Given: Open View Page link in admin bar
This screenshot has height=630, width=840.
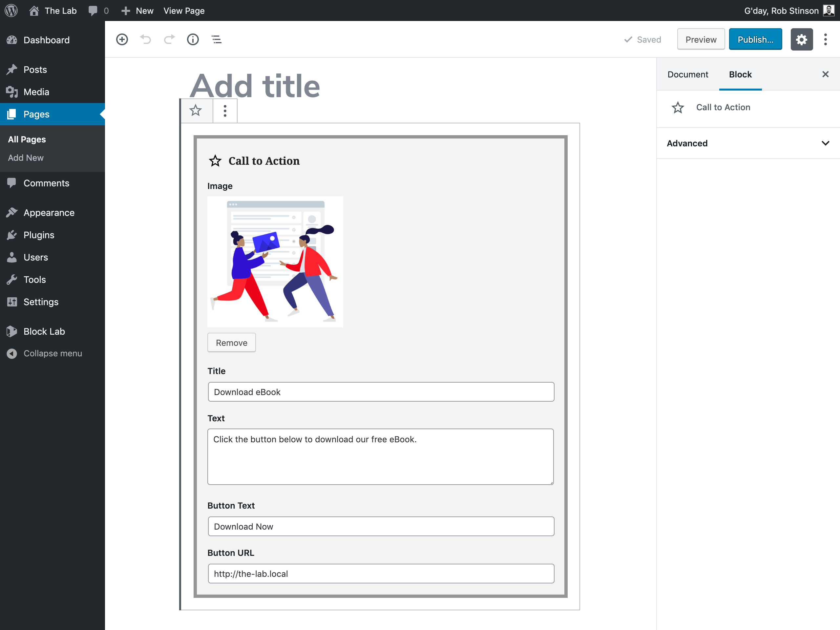Looking at the screenshot, I should tap(184, 10).
